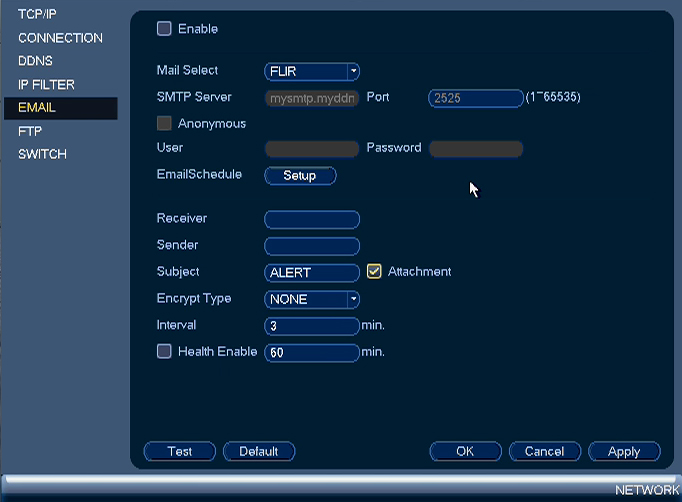Click the (1~65535) port range text
This screenshot has height=502, width=682.
click(553, 97)
